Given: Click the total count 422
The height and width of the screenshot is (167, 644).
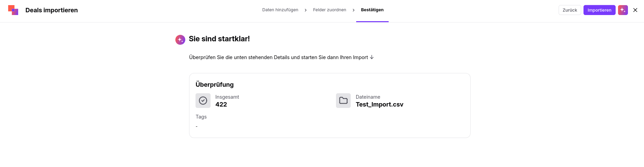Looking at the screenshot, I should click(x=221, y=105).
